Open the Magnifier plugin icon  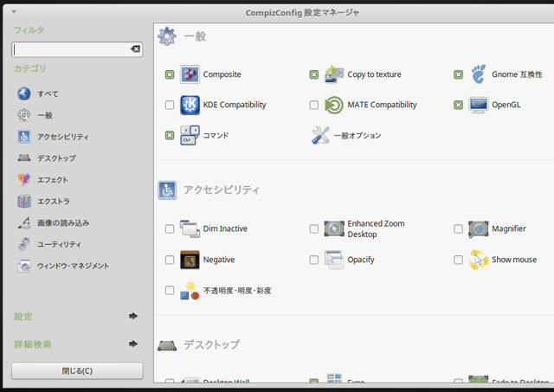479,228
